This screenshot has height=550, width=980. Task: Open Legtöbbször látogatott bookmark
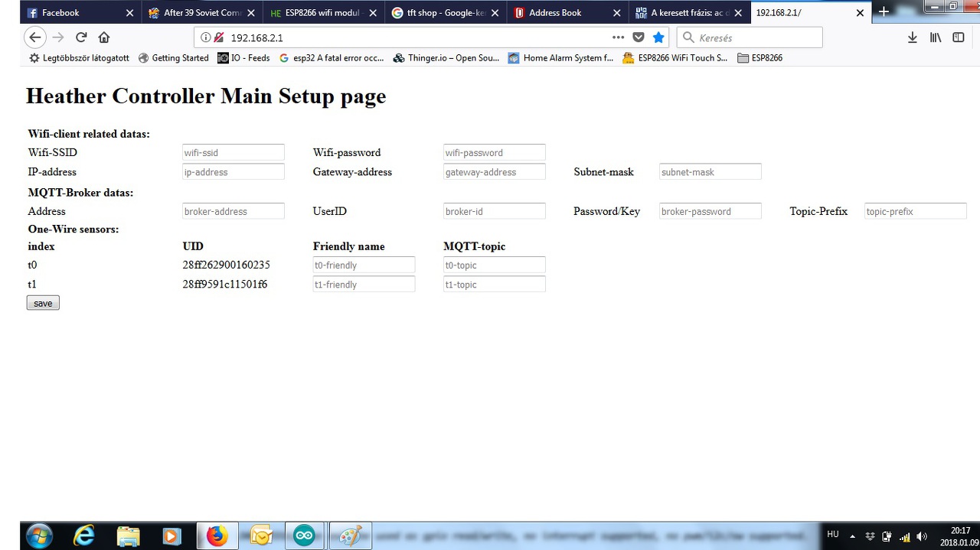(79, 58)
